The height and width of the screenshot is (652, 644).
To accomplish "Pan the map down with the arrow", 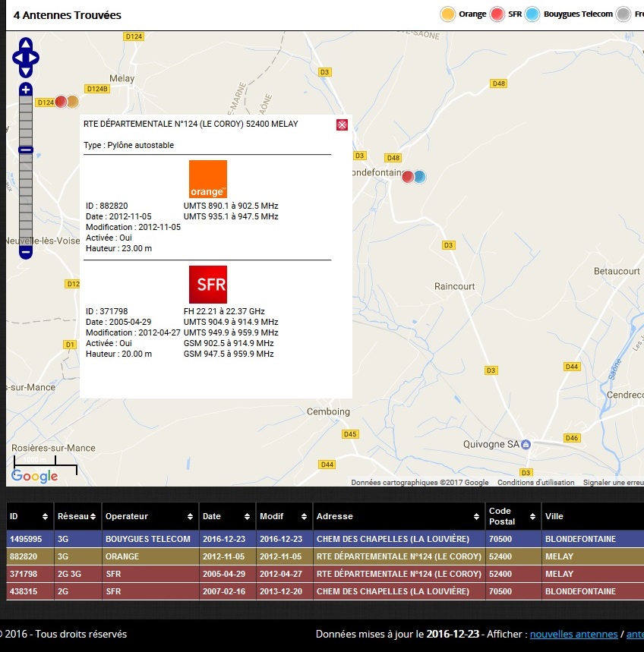I will coord(26,71).
